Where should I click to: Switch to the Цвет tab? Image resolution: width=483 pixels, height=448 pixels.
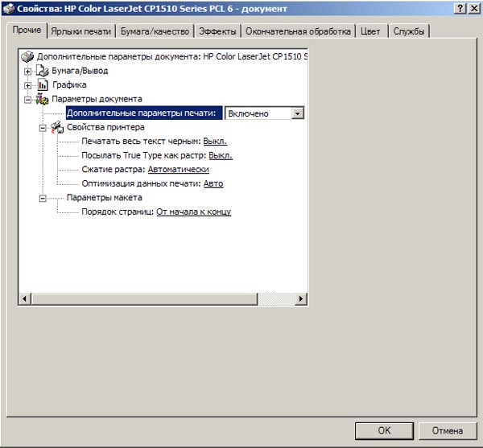[x=370, y=31]
